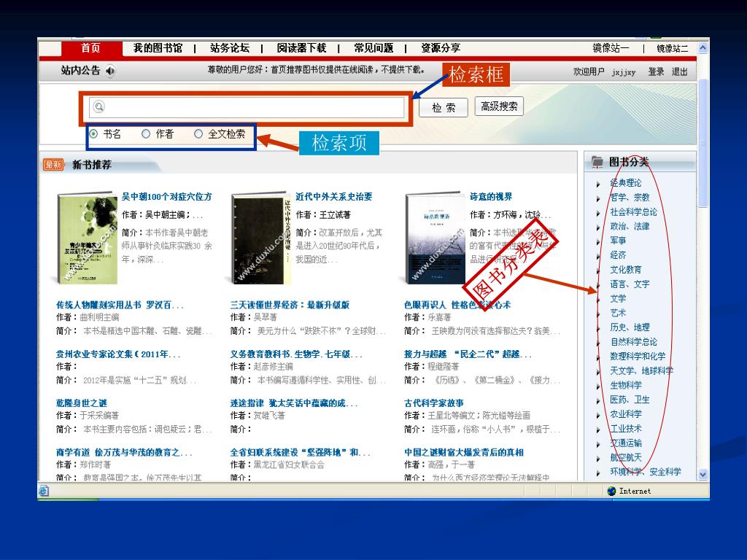
Task: Expand the 经典理论 category arrow
Action: tap(598, 184)
